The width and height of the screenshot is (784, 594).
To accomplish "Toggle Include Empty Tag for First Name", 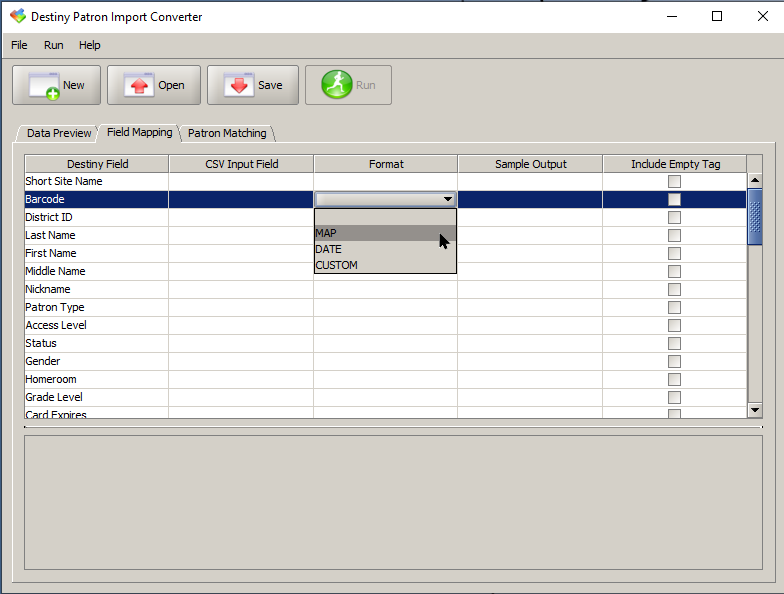I will (x=674, y=254).
